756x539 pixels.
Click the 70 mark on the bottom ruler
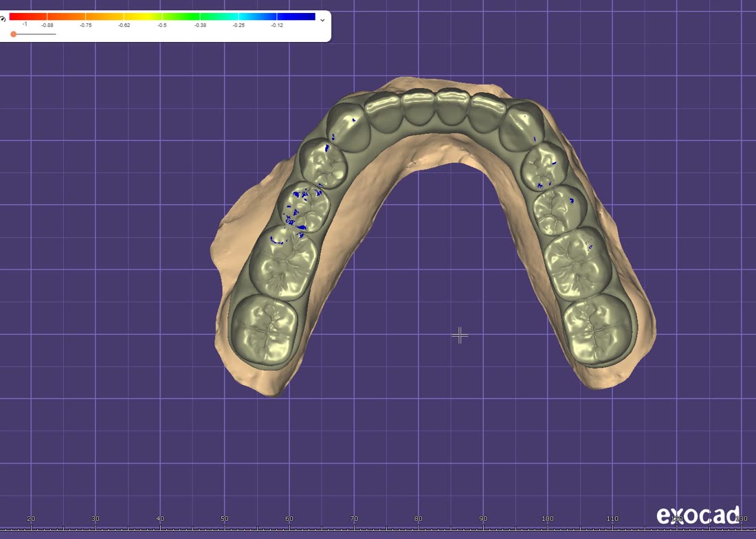354,519
